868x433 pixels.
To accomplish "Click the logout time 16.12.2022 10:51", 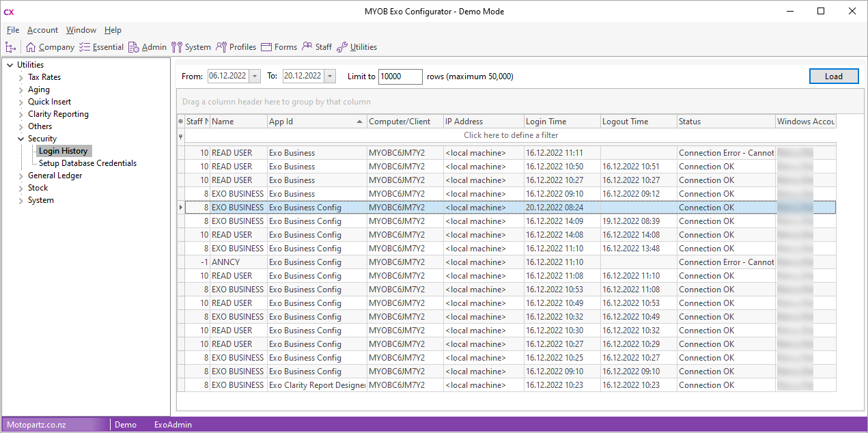I will 639,167.
